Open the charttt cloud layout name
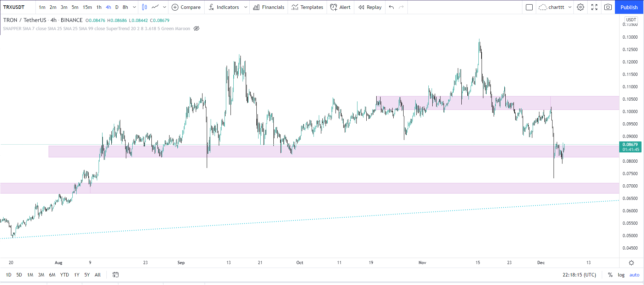 [x=551, y=7]
